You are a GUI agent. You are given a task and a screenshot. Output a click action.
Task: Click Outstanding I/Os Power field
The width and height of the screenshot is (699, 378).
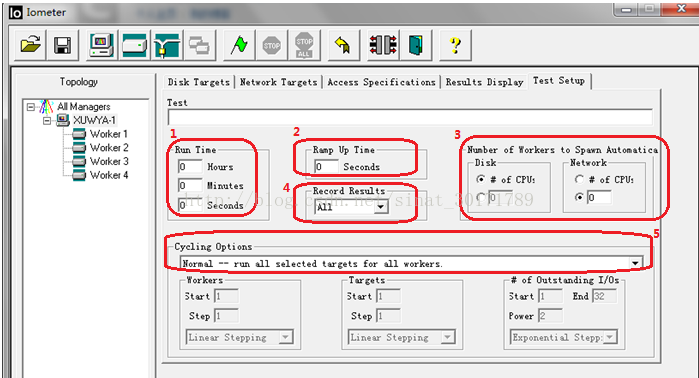coord(551,316)
